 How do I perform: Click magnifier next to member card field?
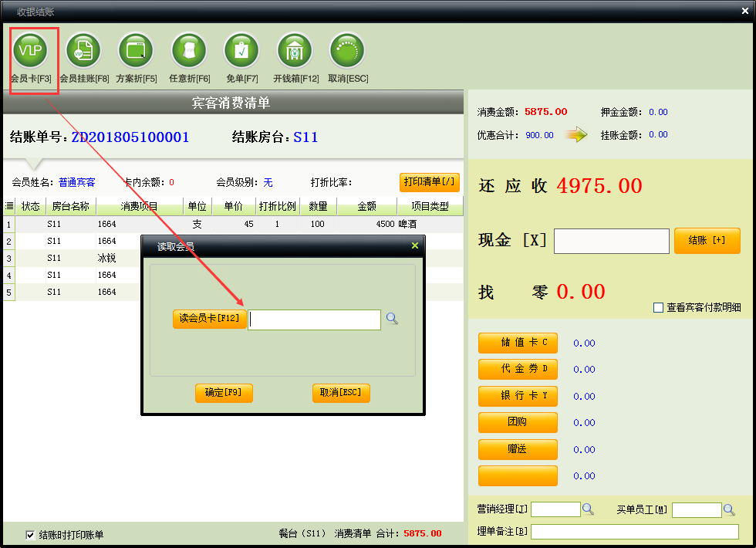click(392, 319)
